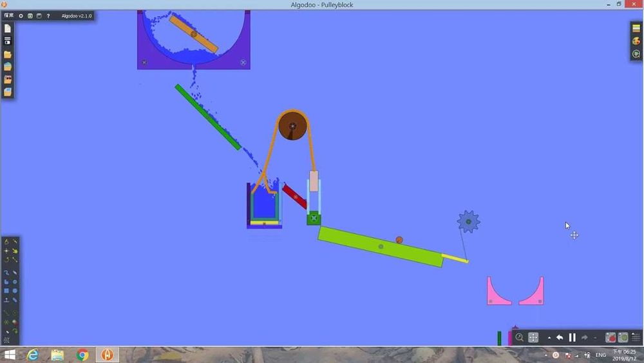The image size is (644, 363).
Task: Toggle the grid display
Action: point(636,337)
